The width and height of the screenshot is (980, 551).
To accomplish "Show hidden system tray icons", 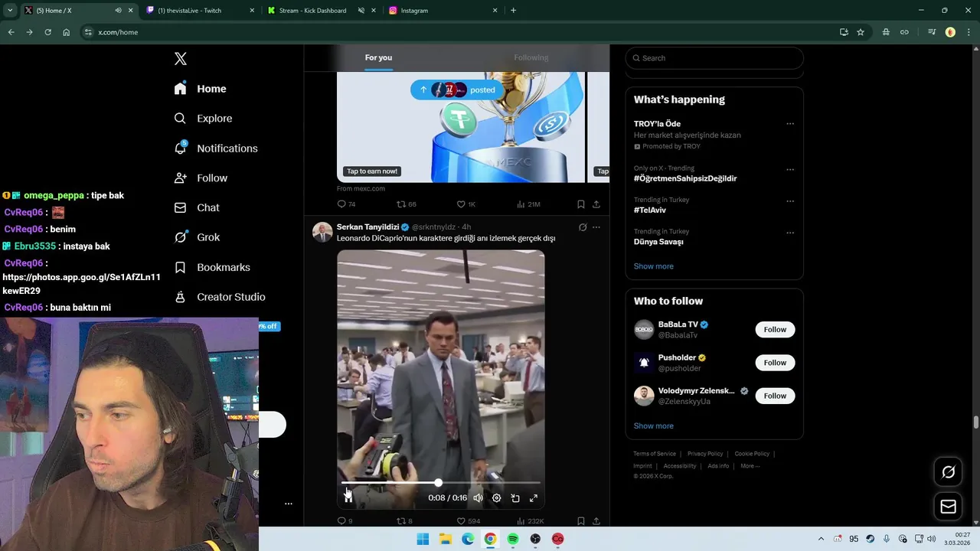I will (821, 539).
